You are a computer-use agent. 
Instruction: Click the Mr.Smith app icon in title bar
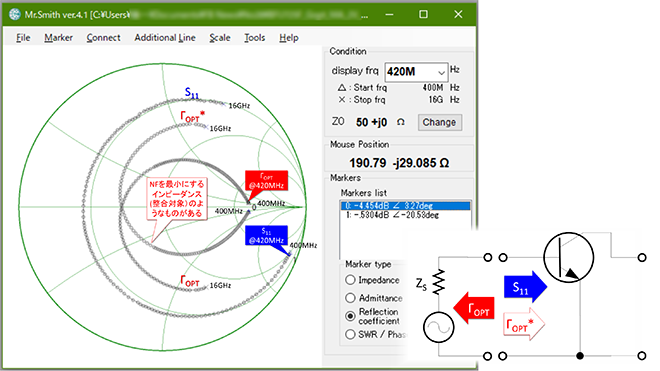pyautogui.click(x=14, y=14)
